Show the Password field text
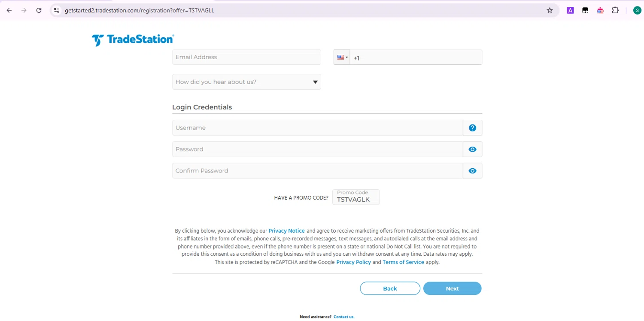The height and width of the screenshot is (321, 644). point(472,149)
